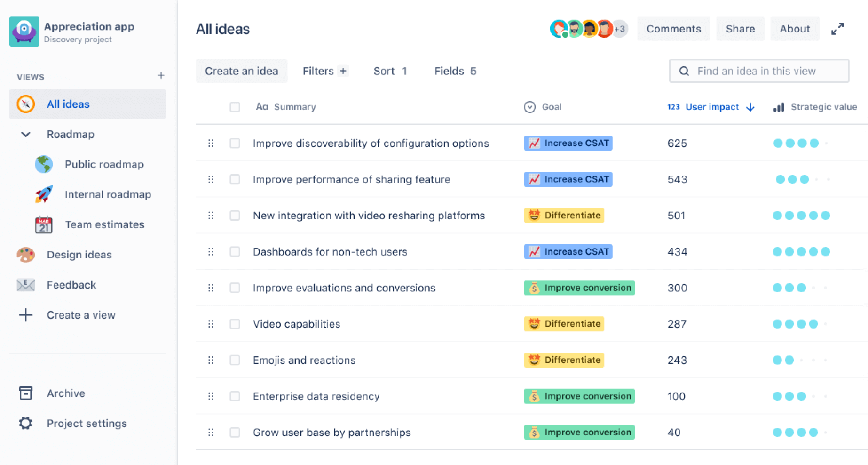Click the Create an idea button
The height and width of the screenshot is (465, 868).
click(241, 71)
